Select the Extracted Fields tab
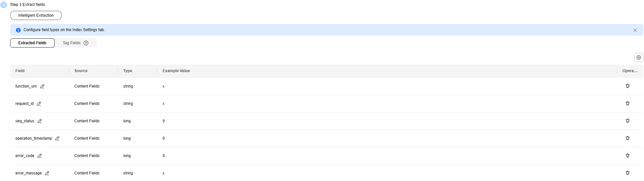The width and height of the screenshot is (644, 181). click(x=32, y=43)
